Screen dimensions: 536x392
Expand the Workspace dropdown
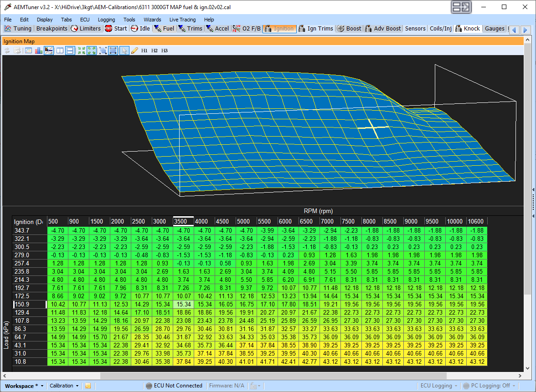(24, 386)
